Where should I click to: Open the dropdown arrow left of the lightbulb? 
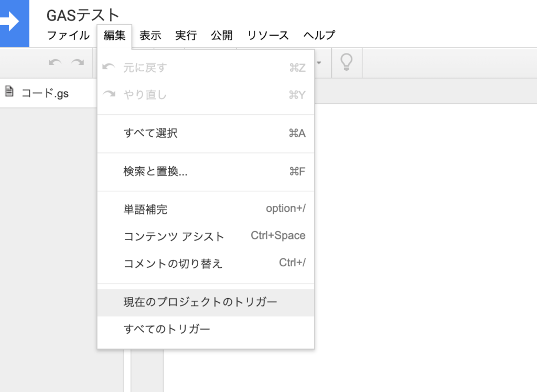319,63
